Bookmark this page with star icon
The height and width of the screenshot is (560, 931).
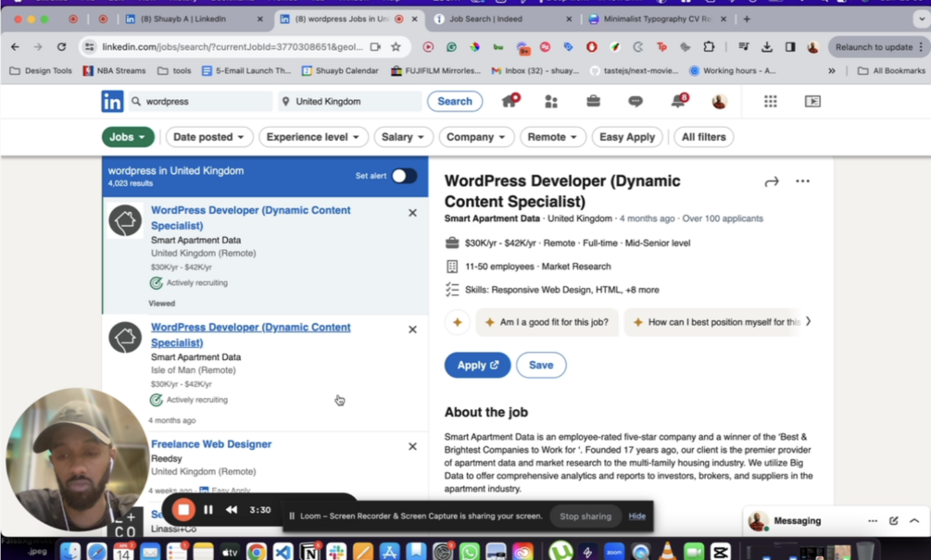[x=396, y=46]
